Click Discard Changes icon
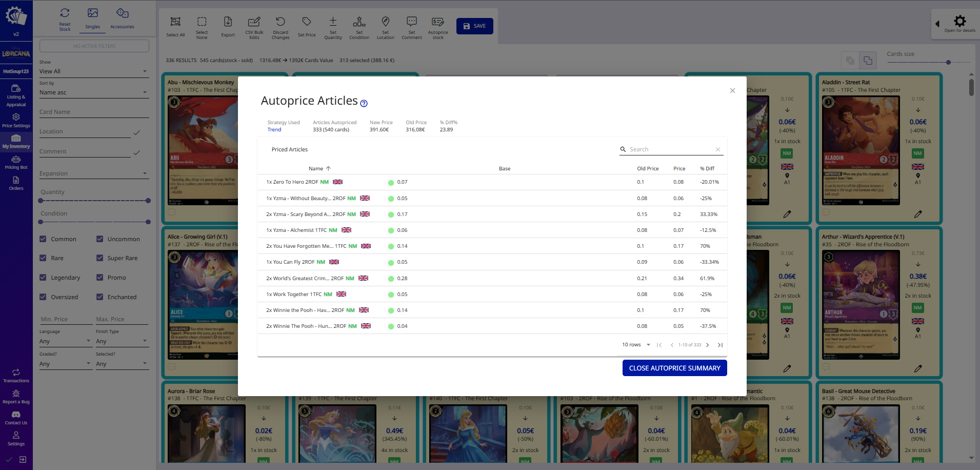This screenshot has height=470, width=980. coord(281,22)
